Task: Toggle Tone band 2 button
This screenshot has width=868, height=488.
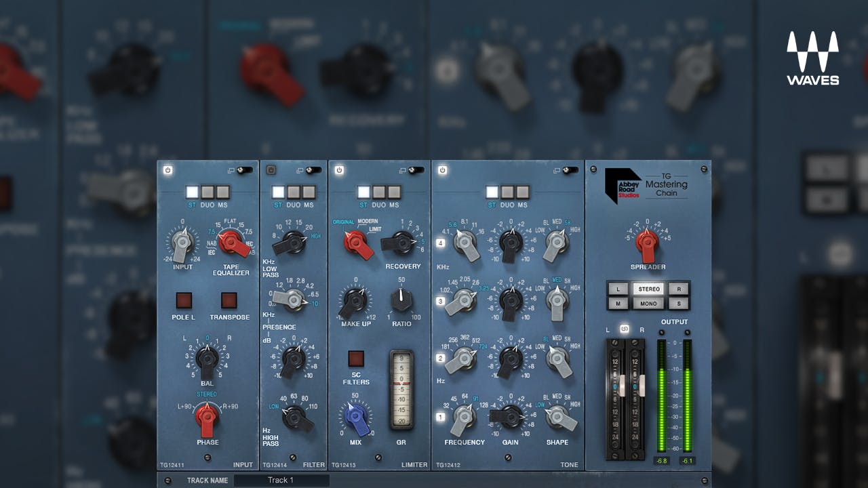Action: click(441, 359)
